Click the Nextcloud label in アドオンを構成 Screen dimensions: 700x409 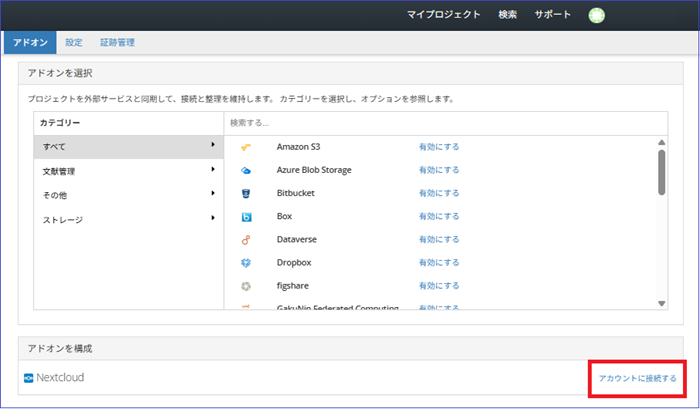60,378
